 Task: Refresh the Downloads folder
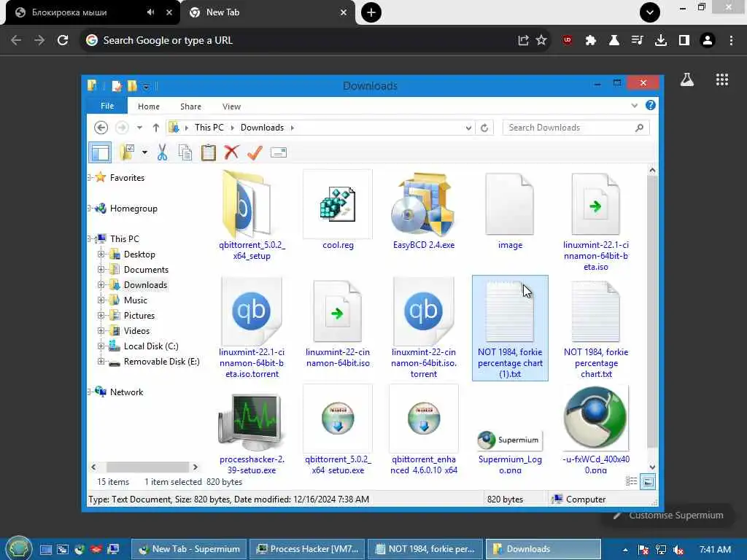484,128
